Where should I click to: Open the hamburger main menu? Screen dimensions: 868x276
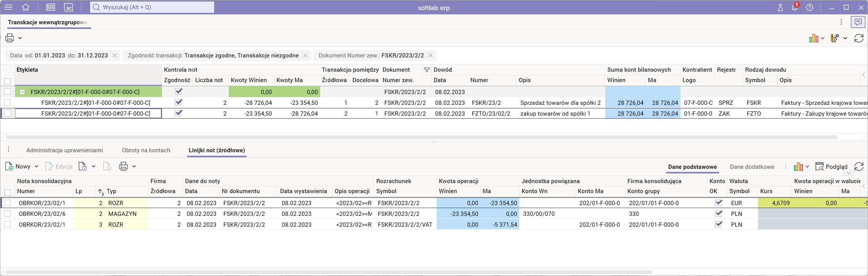tap(8, 7)
